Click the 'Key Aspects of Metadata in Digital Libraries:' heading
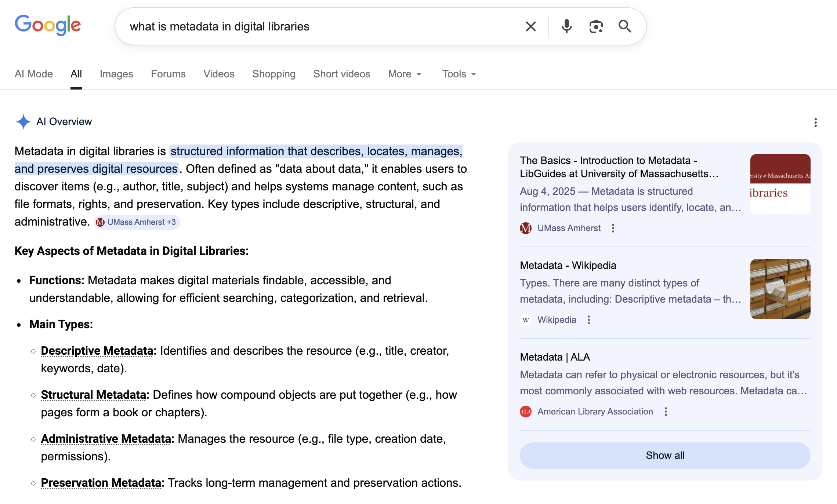This screenshot has width=837, height=504. (131, 251)
